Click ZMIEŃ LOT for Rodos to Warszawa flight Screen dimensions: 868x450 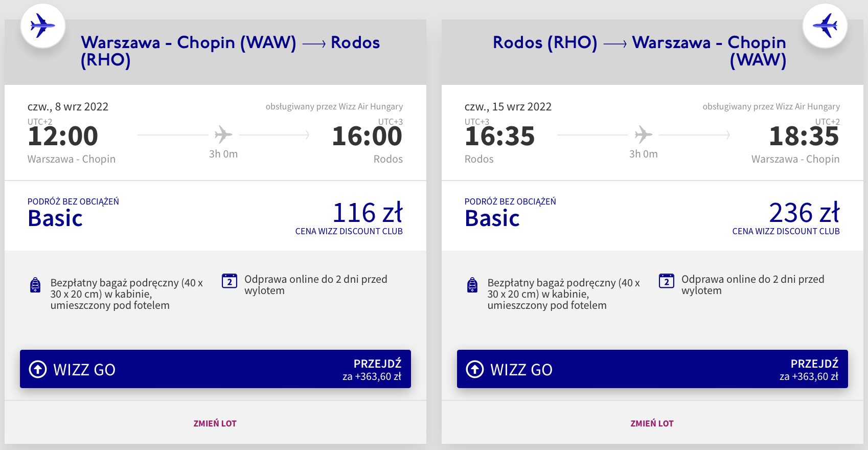[x=652, y=423]
